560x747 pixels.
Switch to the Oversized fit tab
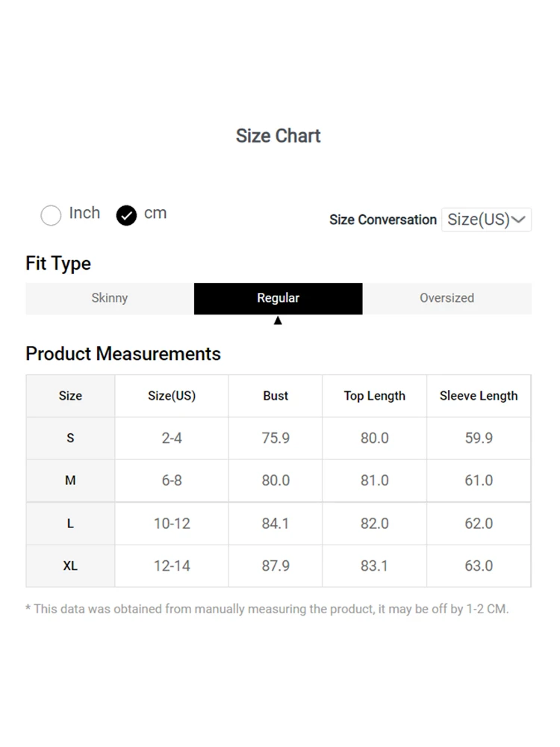(447, 298)
